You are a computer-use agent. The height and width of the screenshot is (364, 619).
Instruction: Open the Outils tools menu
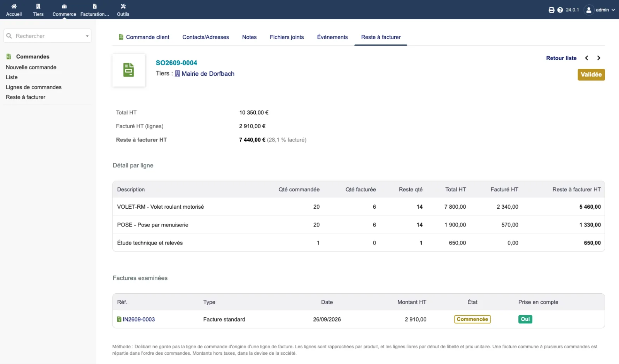tap(123, 6)
